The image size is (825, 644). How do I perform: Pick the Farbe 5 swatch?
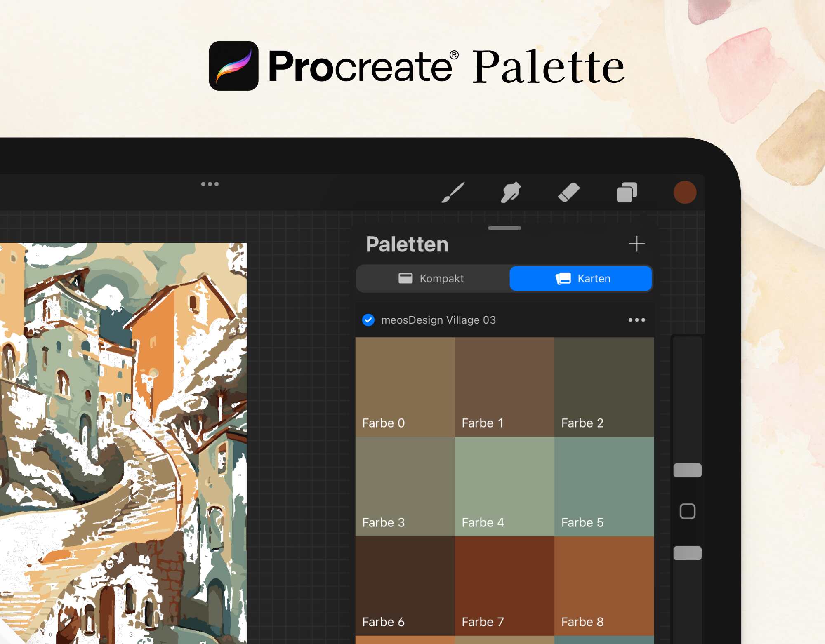(604, 487)
